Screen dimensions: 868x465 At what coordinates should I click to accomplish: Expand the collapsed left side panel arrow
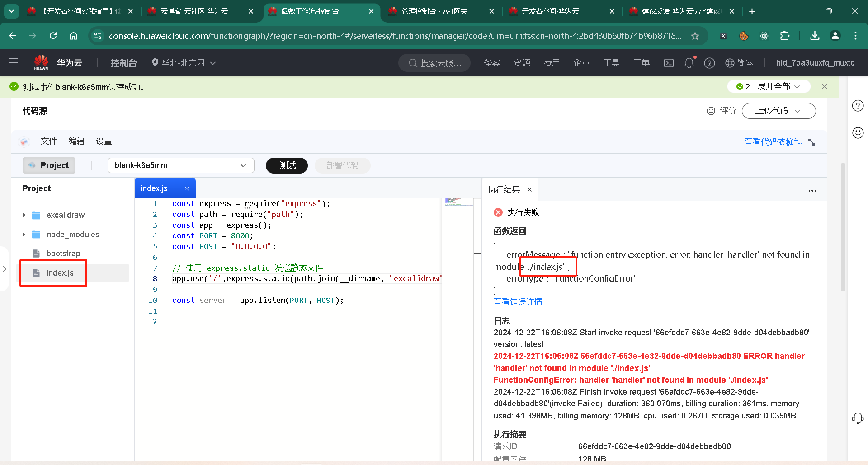point(5,269)
